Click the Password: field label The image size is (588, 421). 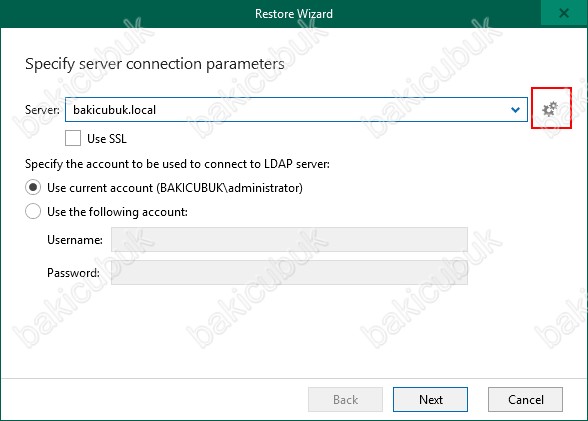tap(74, 273)
